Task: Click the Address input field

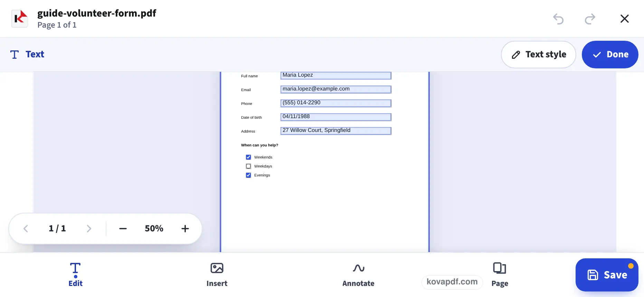Action: [x=336, y=131]
